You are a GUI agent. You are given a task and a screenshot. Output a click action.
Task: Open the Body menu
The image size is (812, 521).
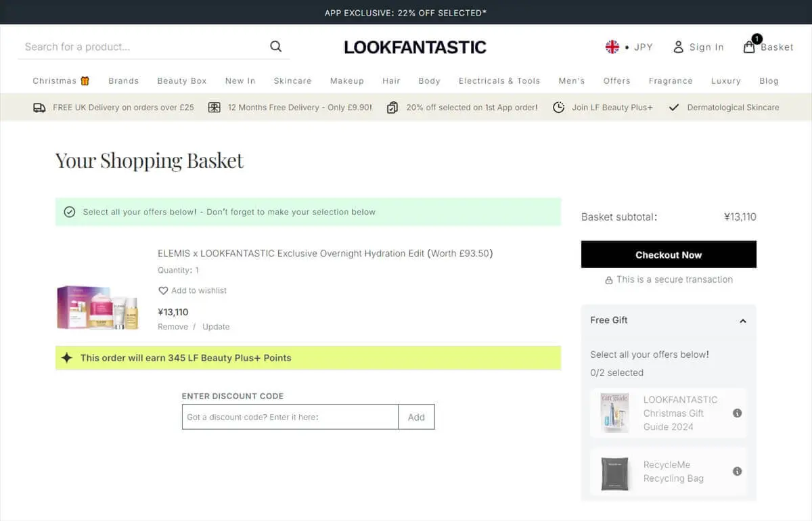click(429, 81)
